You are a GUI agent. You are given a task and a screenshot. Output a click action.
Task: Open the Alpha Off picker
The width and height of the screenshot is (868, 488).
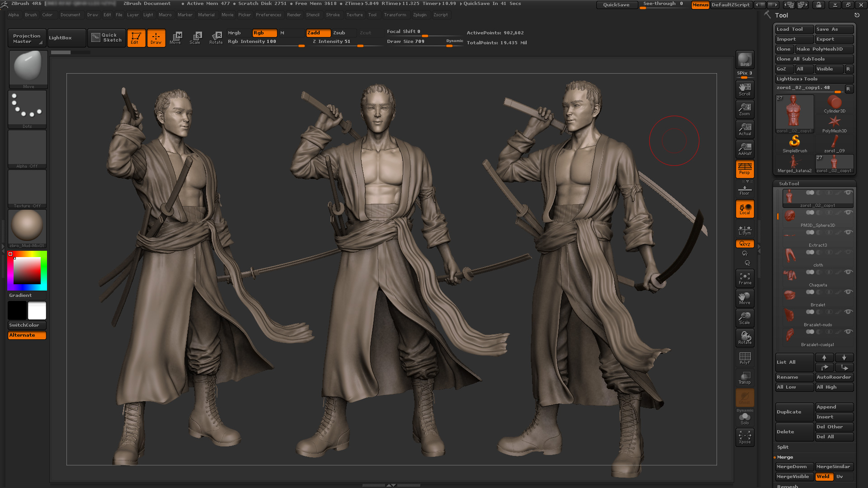coord(27,149)
